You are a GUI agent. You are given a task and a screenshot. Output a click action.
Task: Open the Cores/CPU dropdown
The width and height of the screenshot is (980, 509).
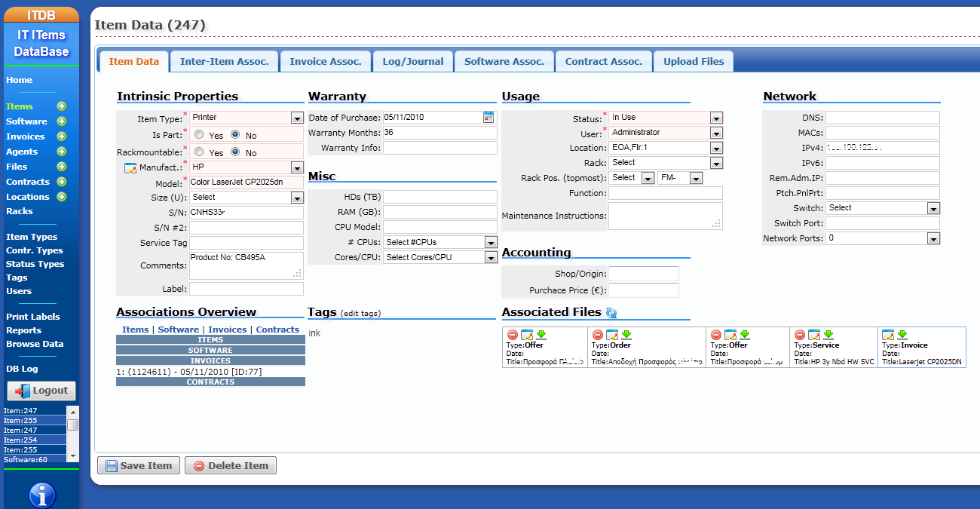tap(440, 257)
